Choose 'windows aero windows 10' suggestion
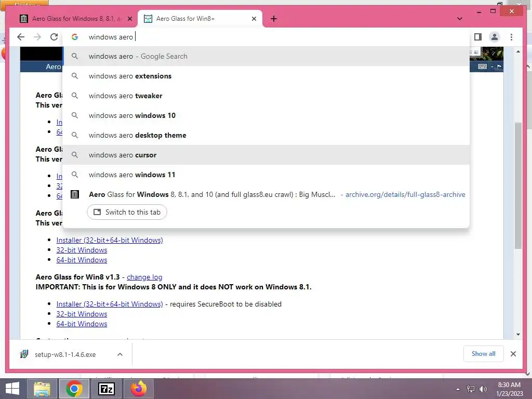Image resolution: width=532 pixels, height=399 pixels. tap(266, 115)
